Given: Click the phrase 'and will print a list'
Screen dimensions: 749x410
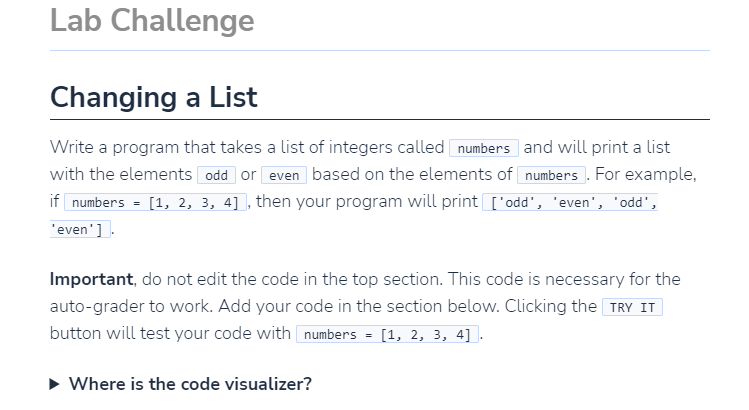Looking at the screenshot, I should pyautogui.click(x=597, y=147).
